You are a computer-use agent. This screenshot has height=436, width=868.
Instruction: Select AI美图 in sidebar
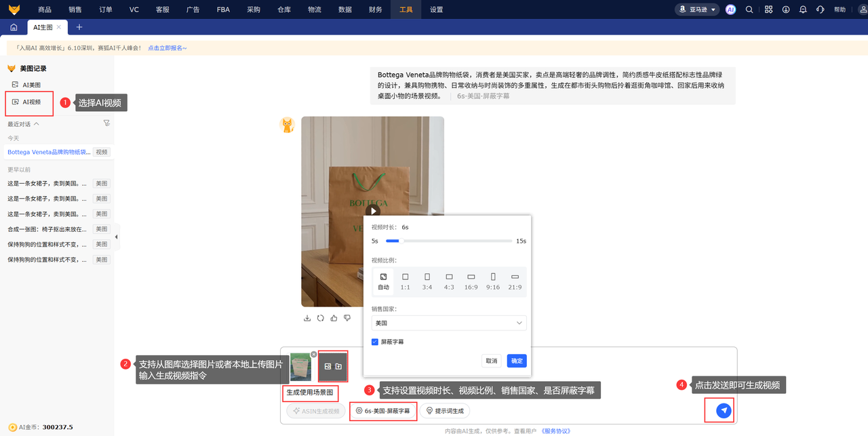coord(26,85)
